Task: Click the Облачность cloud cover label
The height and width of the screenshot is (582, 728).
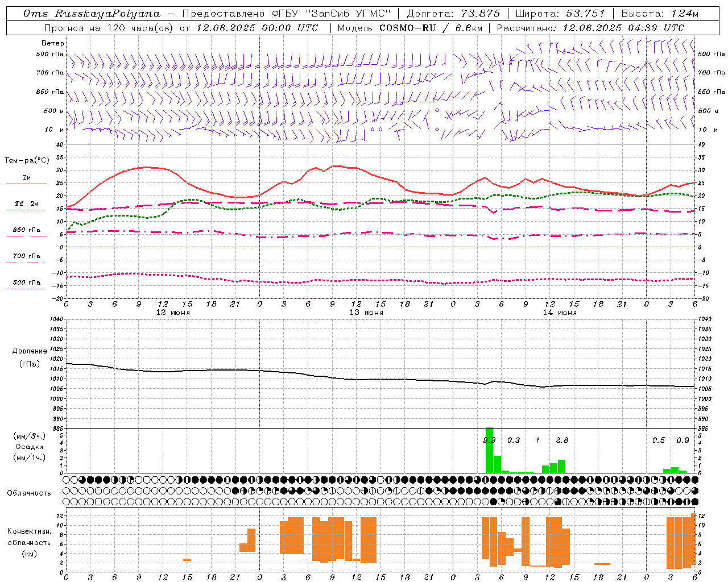Action: pyautogui.click(x=29, y=493)
